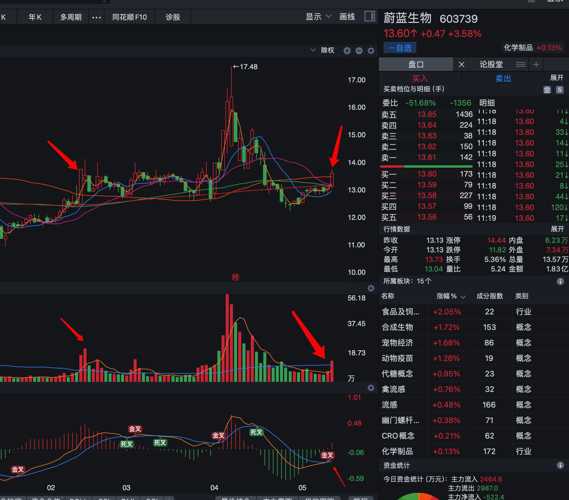Switch to the 论股堂 discussion tab
This screenshot has width=569, height=500.
(491, 65)
